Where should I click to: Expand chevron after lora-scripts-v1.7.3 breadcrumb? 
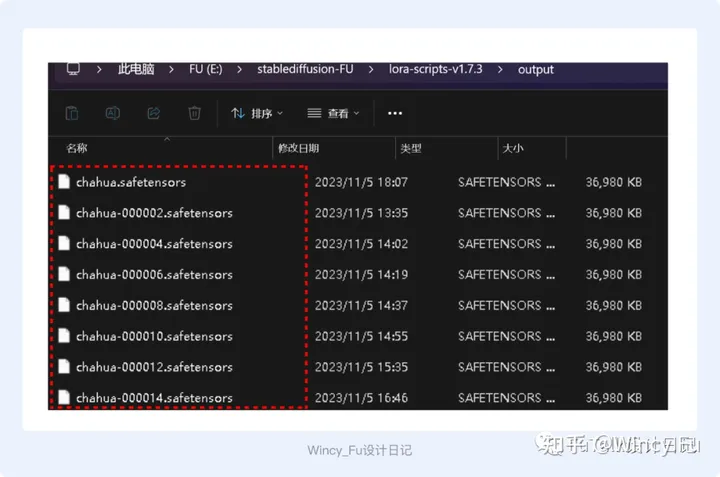pos(500,70)
